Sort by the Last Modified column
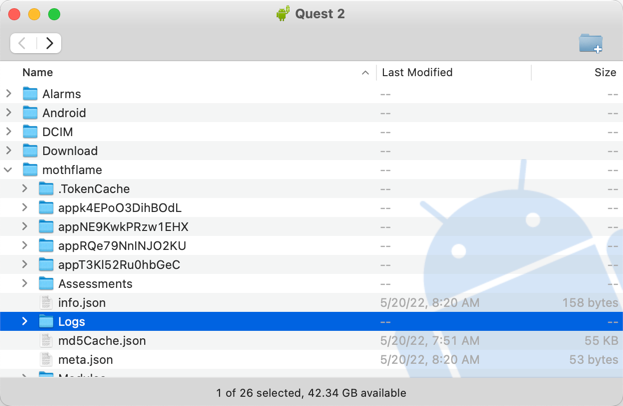The image size is (623, 406). coord(417,72)
